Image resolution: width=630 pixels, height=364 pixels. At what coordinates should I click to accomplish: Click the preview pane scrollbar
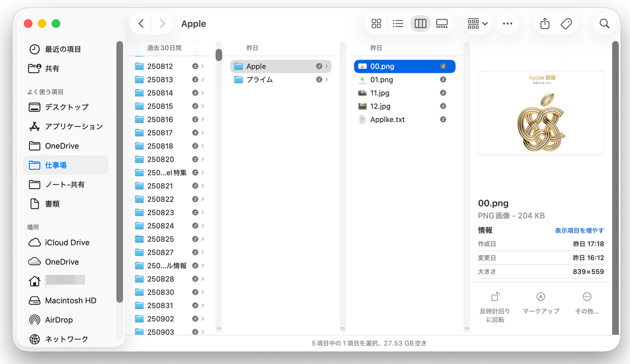pos(615,188)
